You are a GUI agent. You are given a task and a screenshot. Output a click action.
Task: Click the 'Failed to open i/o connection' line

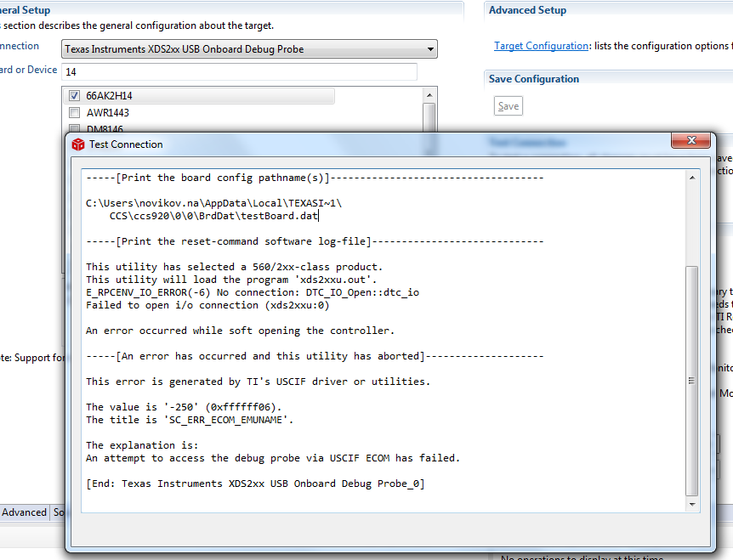207,305
